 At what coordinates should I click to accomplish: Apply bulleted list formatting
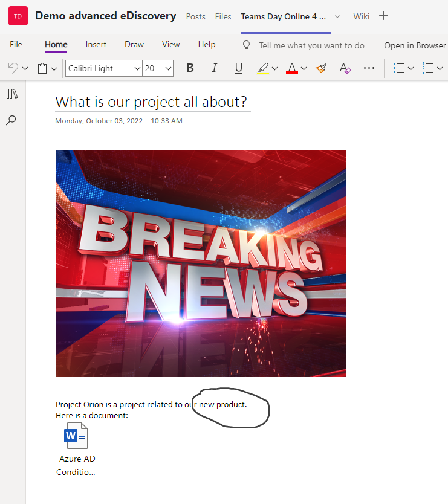[x=398, y=68]
